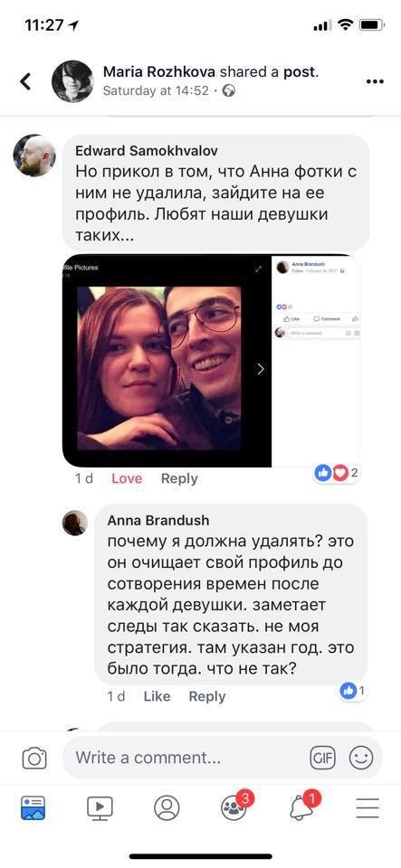401x868 pixels.
Task: Tap the camera icon beside comment field
Action: [x=34, y=758]
